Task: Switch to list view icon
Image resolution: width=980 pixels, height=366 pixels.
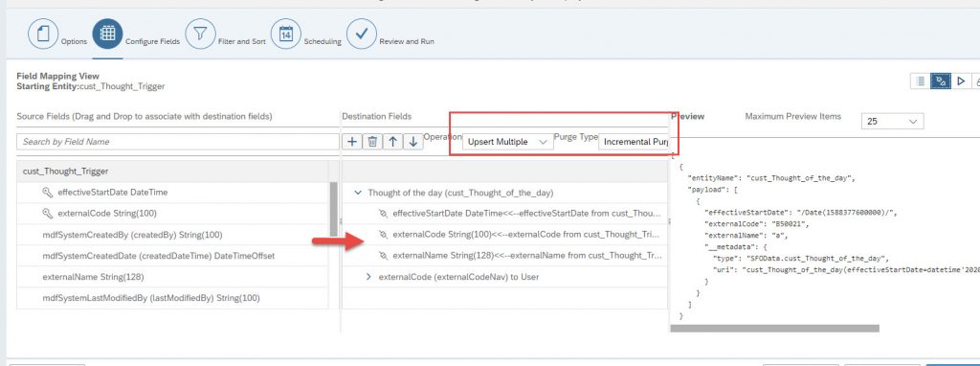Action: coord(920,81)
